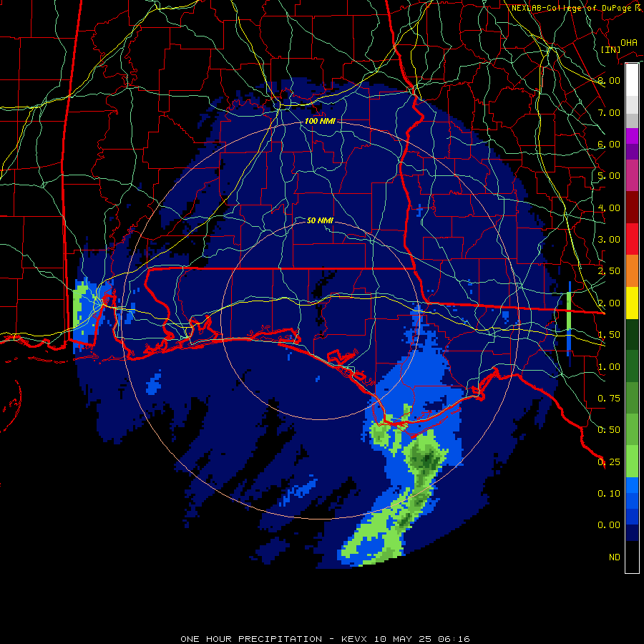Pick the darkest green swatch beside 1.50
The image size is (644, 644).
coord(632,334)
